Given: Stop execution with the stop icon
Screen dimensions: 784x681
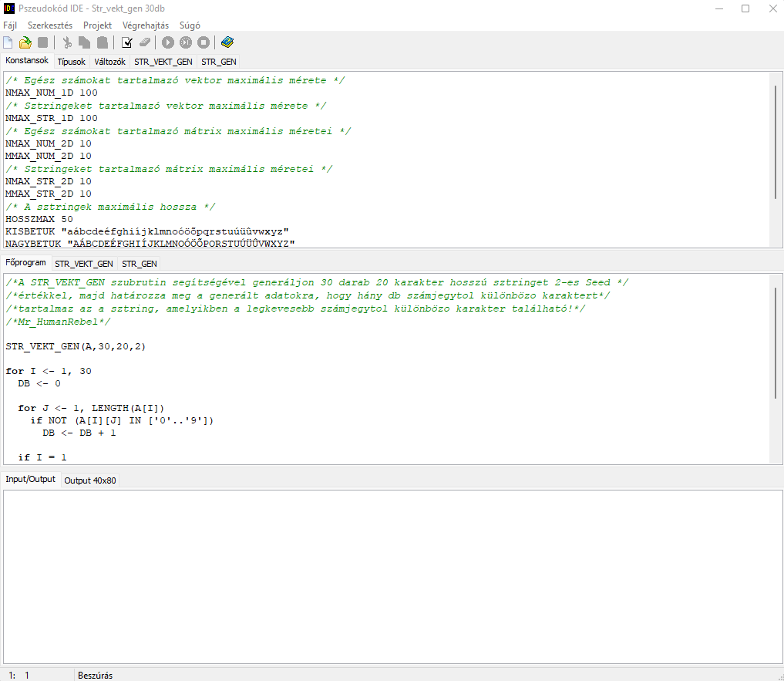Looking at the screenshot, I should [204, 42].
